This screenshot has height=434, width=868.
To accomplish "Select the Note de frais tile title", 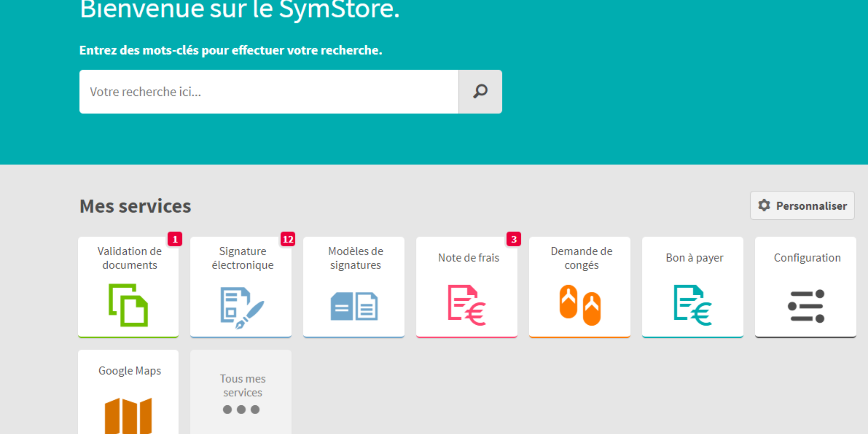I will pyautogui.click(x=468, y=258).
